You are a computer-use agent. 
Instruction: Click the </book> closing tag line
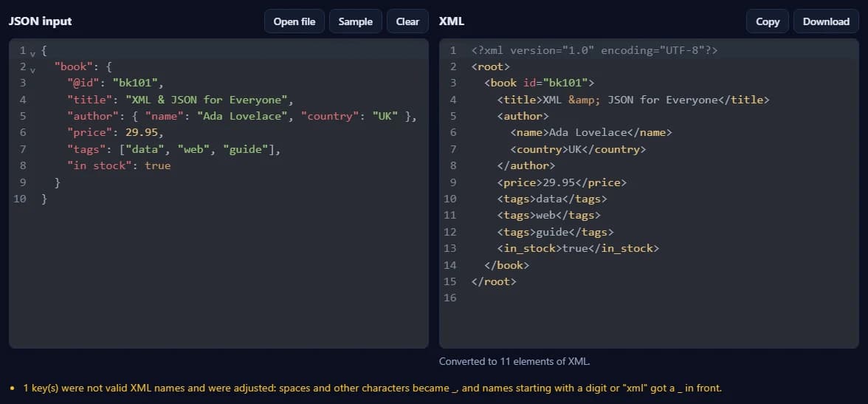pyautogui.click(x=506, y=265)
